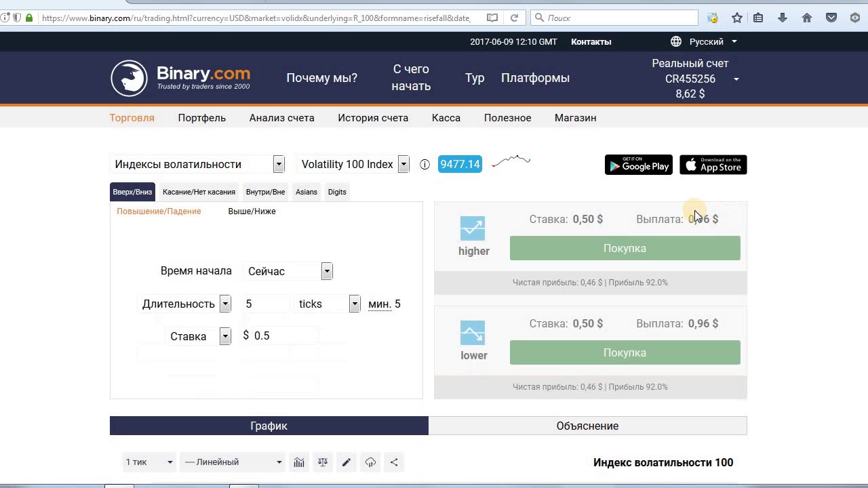Click the secure lock icon in address bar
This screenshot has height=488, width=868.
click(x=29, y=18)
